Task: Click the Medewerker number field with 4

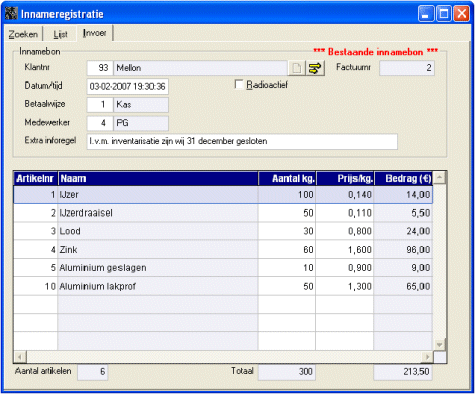Action: tap(100, 123)
